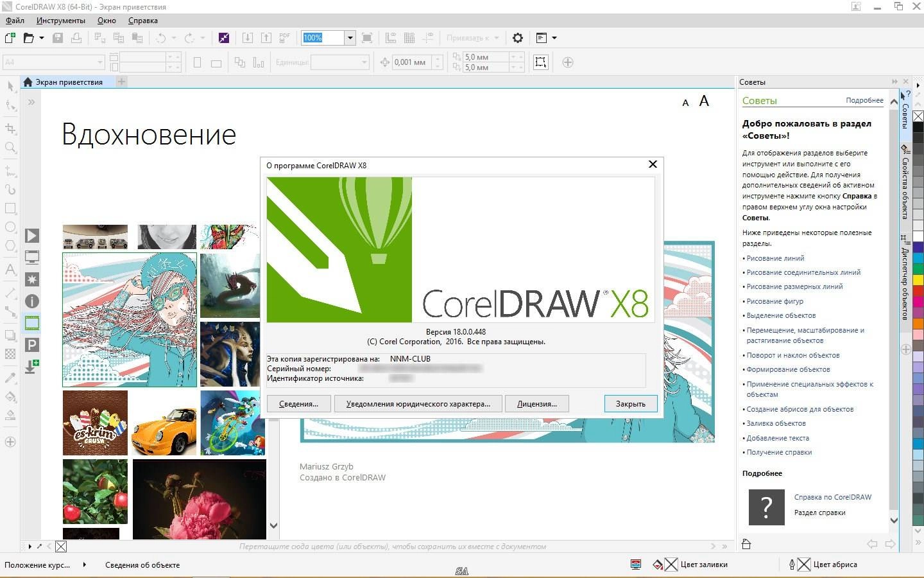Select the Eyedropper tool
The height and width of the screenshot is (578, 924).
10,378
